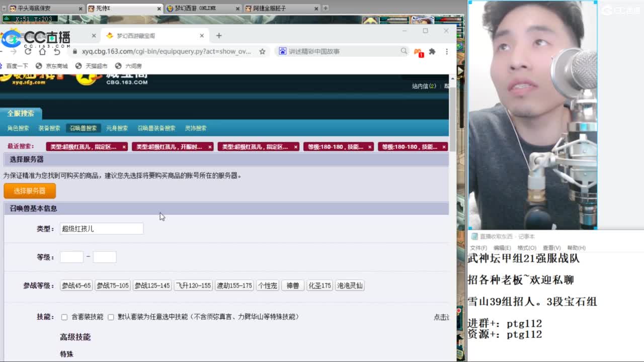Close the 死侍X game tab
The image size is (644, 362).
tap(159, 9)
